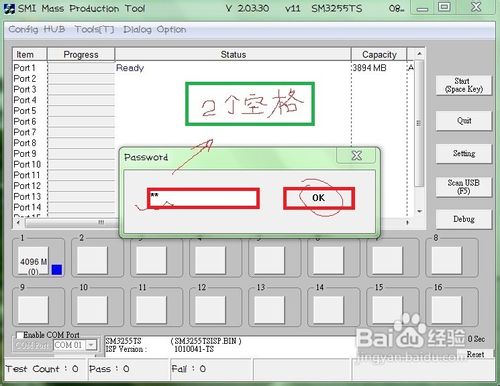Open the Setting button

(x=464, y=153)
